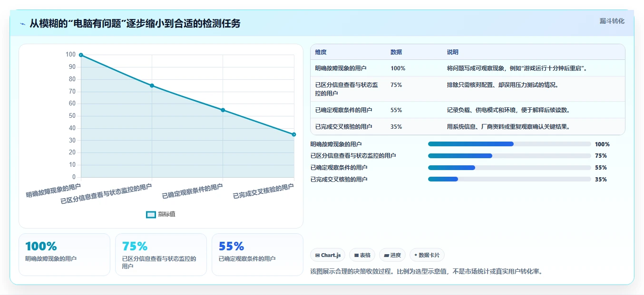This screenshot has height=295, width=644.
Task: Click the 75% data card
Action: point(161,255)
